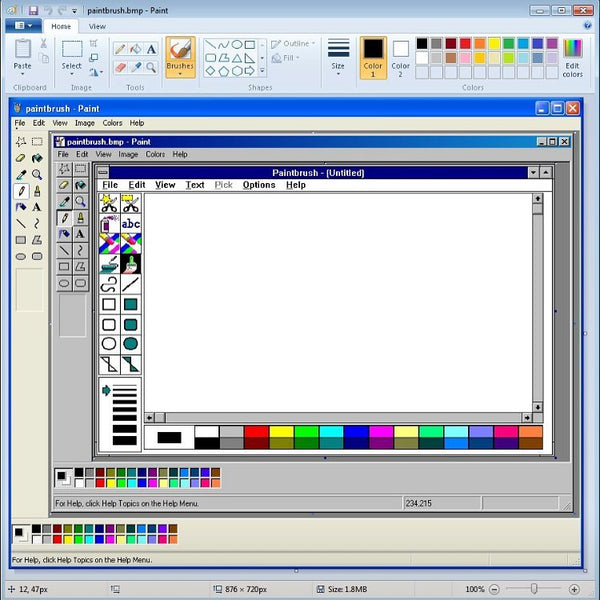Select the Text tool in ribbon Tools
This screenshot has width=600, height=600.
pos(151,49)
